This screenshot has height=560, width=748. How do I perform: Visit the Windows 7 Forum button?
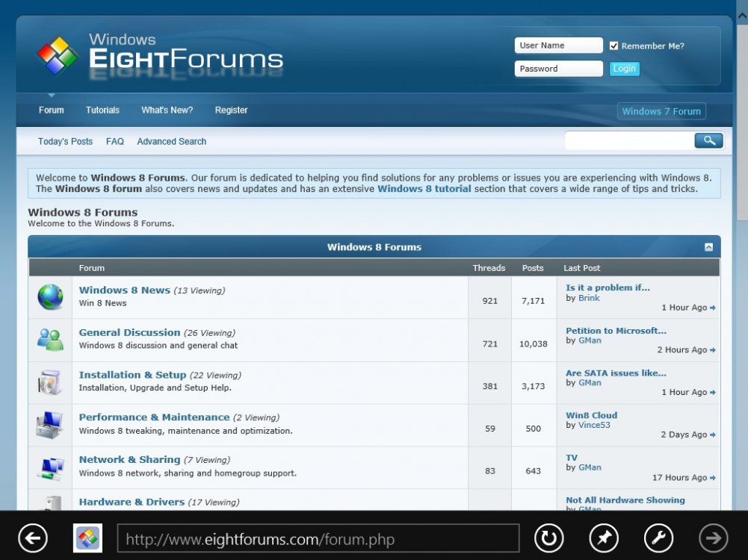[661, 111]
